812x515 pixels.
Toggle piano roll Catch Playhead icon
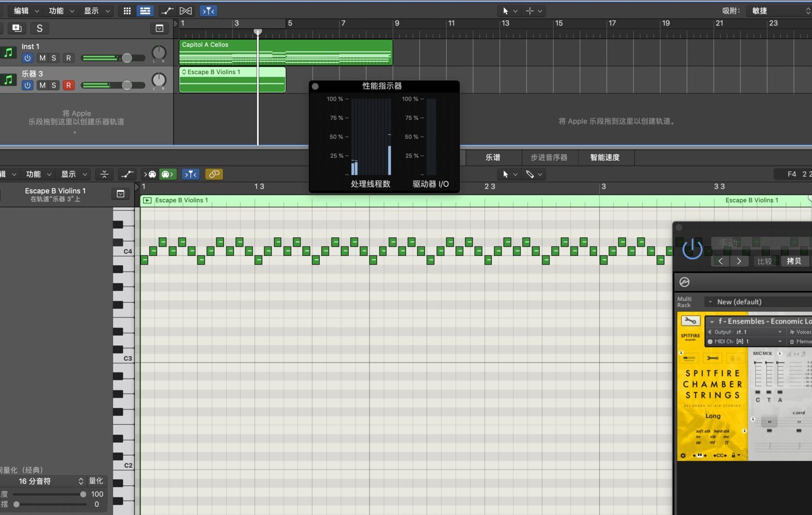pyautogui.click(x=190, y=174)
